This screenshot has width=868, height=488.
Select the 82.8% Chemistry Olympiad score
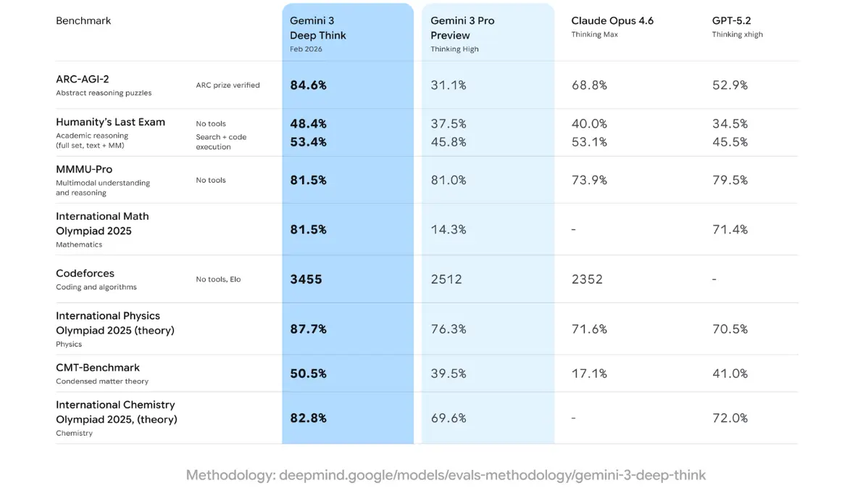(x=308, y=418)
